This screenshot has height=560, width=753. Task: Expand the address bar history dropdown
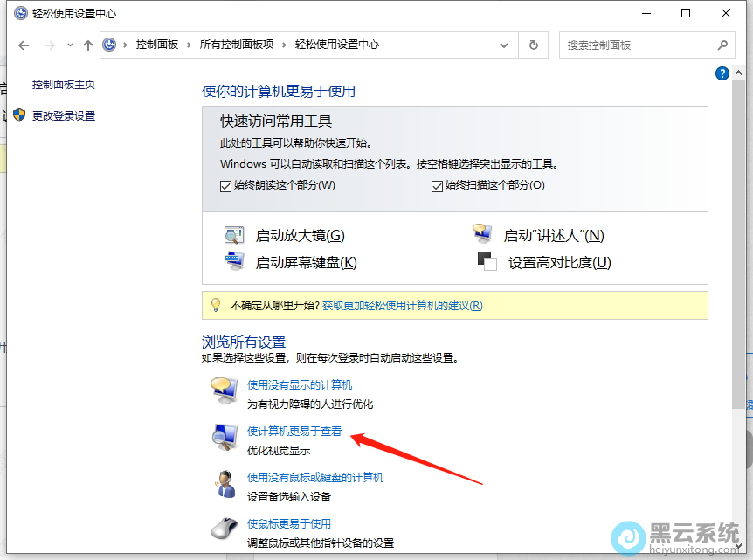tap(504, 45)
